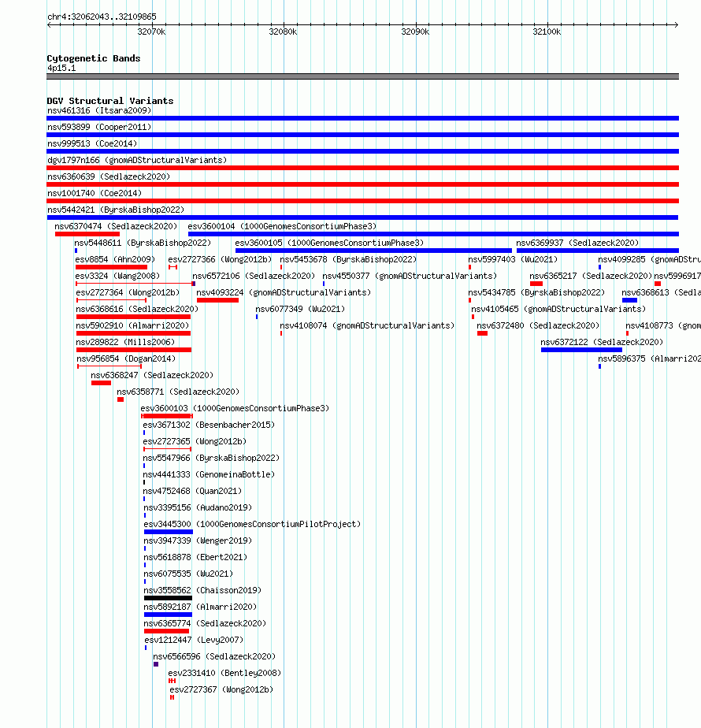Open esv2727364 (Wong2012b) label
Screen dimensions: 701x728
click(128, 292)
